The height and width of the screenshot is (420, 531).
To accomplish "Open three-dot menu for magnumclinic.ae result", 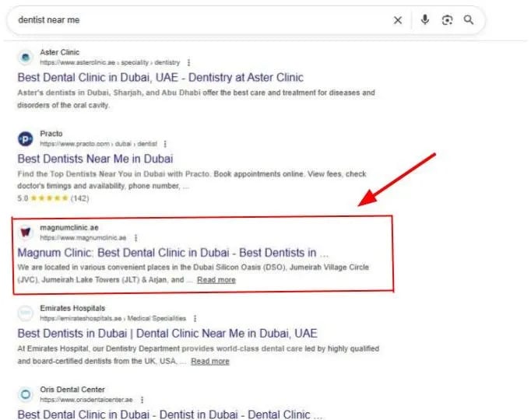I will coord(135,238).
